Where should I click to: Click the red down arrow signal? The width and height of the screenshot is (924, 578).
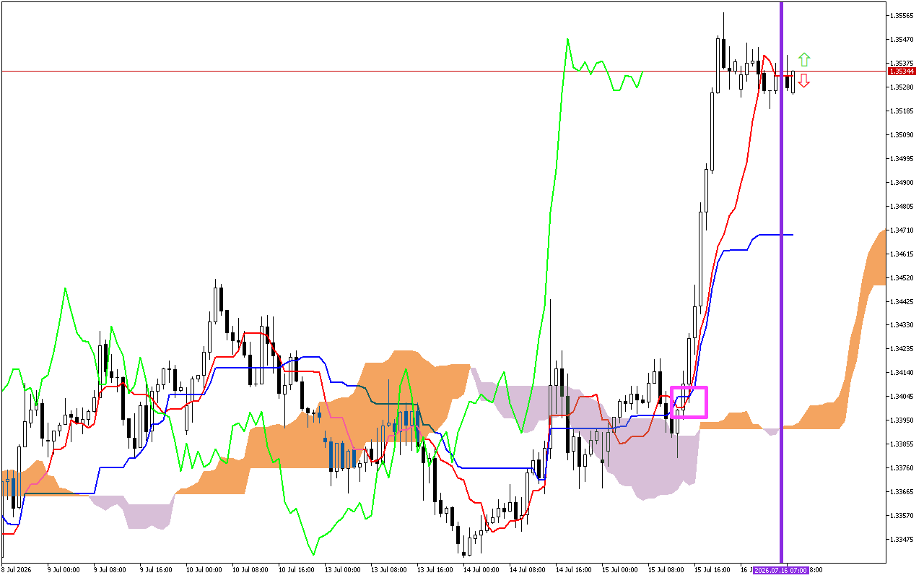(x=804, y=81)
